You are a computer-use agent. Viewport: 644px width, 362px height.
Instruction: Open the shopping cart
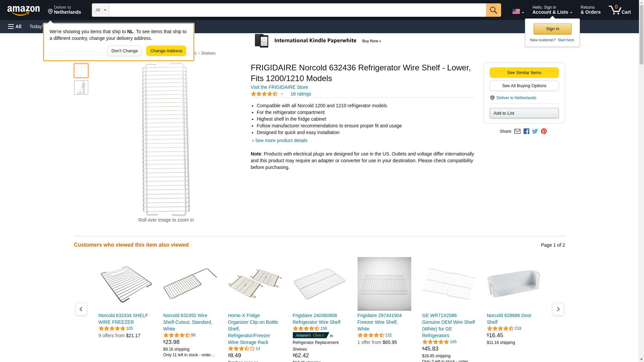coord(620,10)
